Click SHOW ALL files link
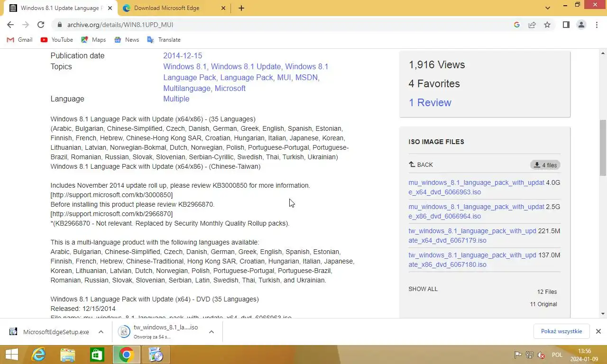 point(423,289)
